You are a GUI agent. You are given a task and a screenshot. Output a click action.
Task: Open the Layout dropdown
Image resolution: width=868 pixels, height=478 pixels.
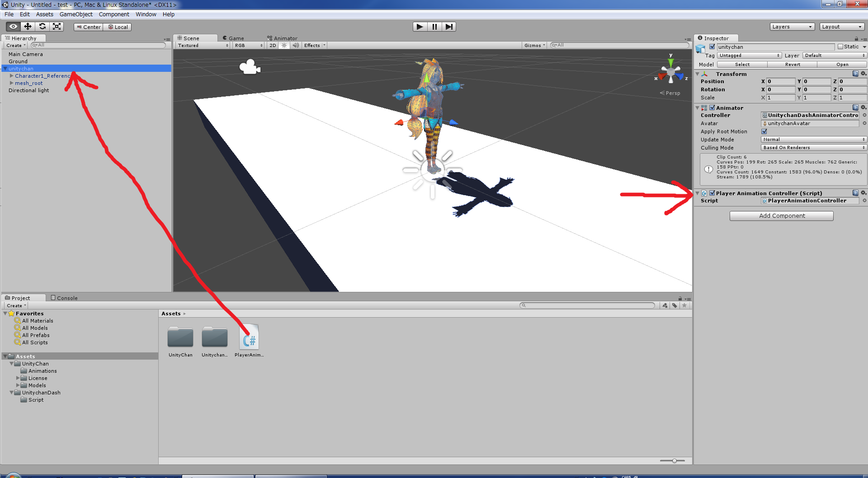842,27
